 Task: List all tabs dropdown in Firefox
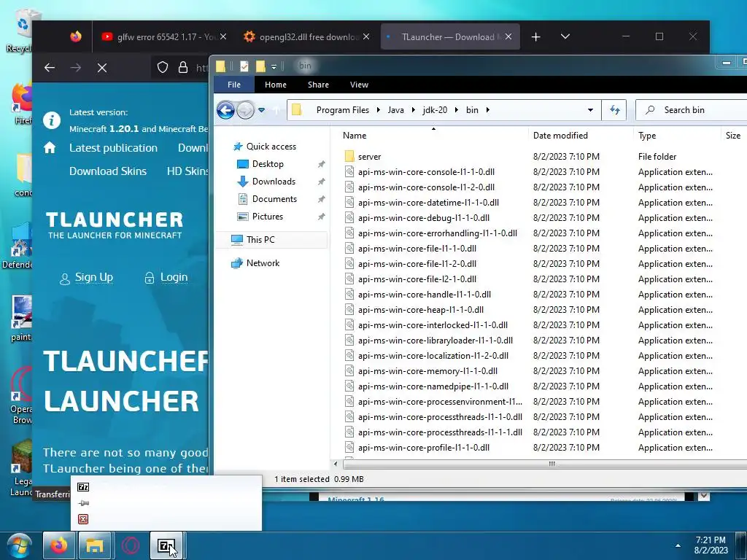(565, 36)
